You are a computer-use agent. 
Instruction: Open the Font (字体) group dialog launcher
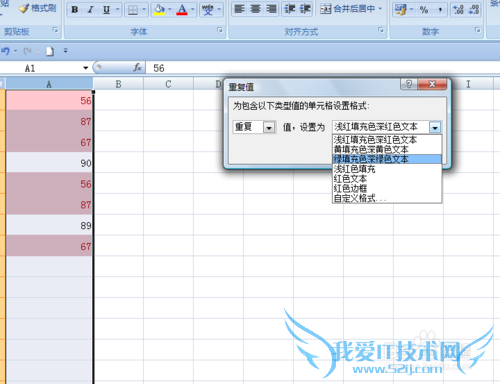click(220, 30)
